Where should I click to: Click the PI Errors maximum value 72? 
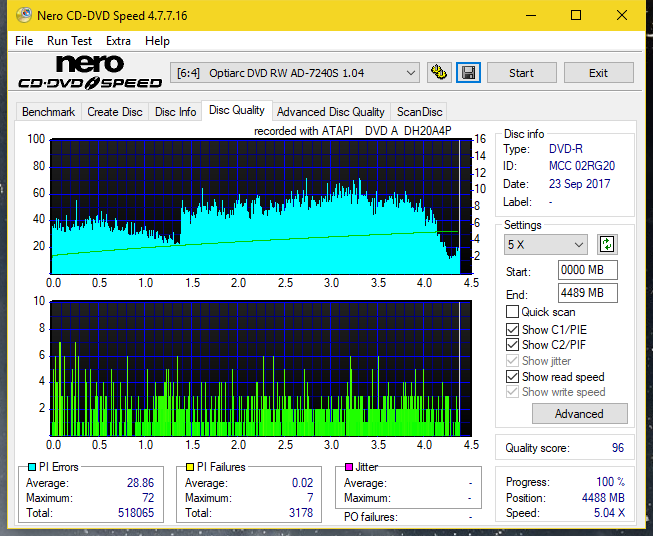click(148, 497)
